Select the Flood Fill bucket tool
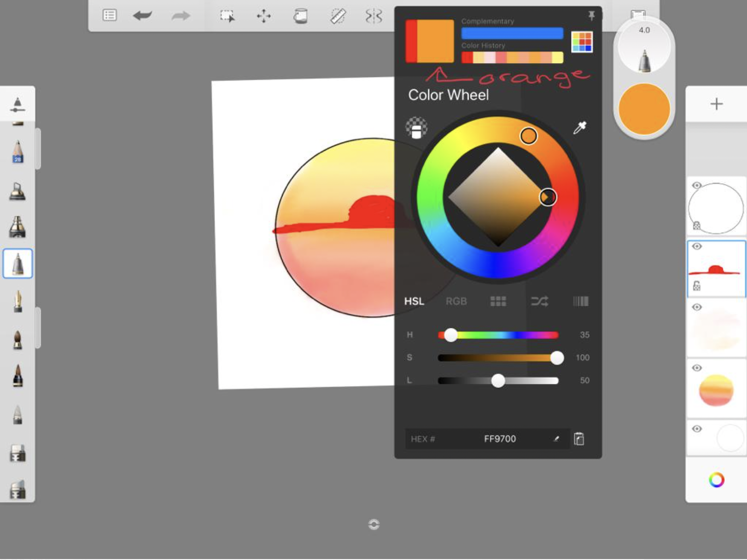The width and height of the screenshot is (747, 560). (301, 16)
